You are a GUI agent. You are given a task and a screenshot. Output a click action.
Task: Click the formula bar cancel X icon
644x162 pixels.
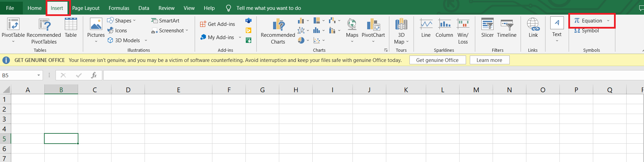63,75
